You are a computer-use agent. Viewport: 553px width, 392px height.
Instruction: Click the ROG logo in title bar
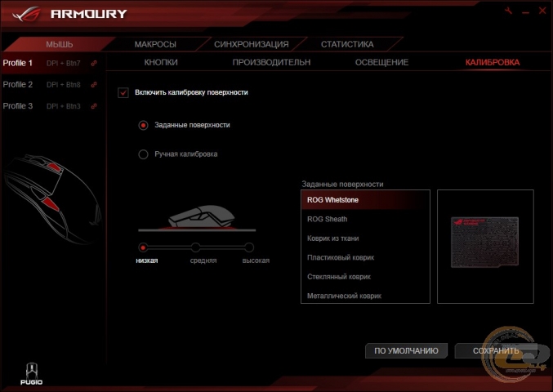tap(26, 14)
